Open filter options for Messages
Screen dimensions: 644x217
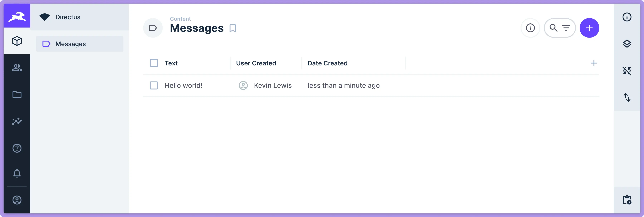pyautogui.click(x=566, y=28)
